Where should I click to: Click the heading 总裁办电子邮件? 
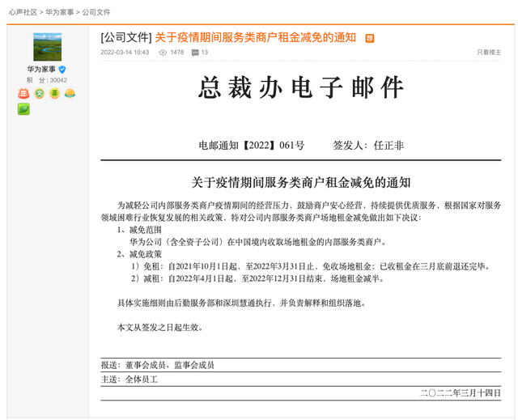tap(300, 87)
